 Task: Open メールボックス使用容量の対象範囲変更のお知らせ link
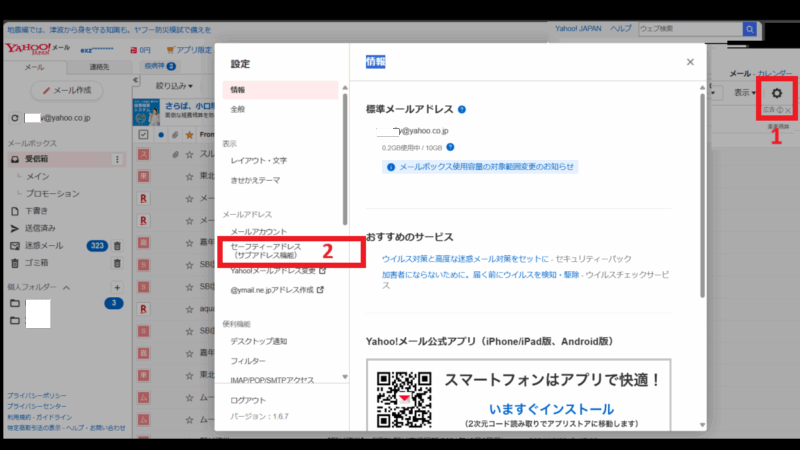[486, 167]
